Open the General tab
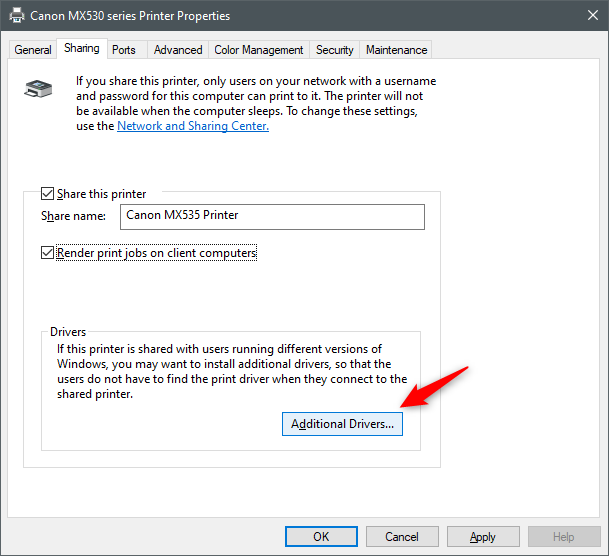Screen dimensions: 609x556 tap(33, 50)
